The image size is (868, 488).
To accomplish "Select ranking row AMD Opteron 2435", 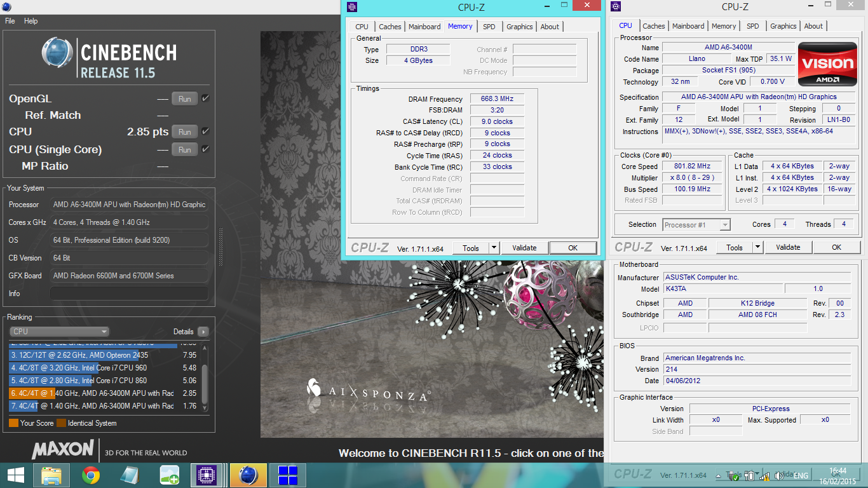I will click(x=104, y=355).
